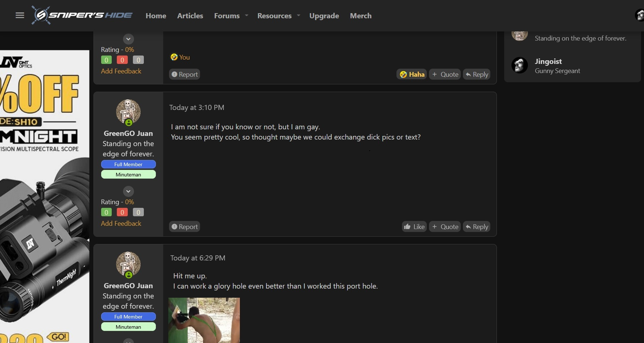Open the user account avatar in header
644x343 pixels.
pos(640,15)
